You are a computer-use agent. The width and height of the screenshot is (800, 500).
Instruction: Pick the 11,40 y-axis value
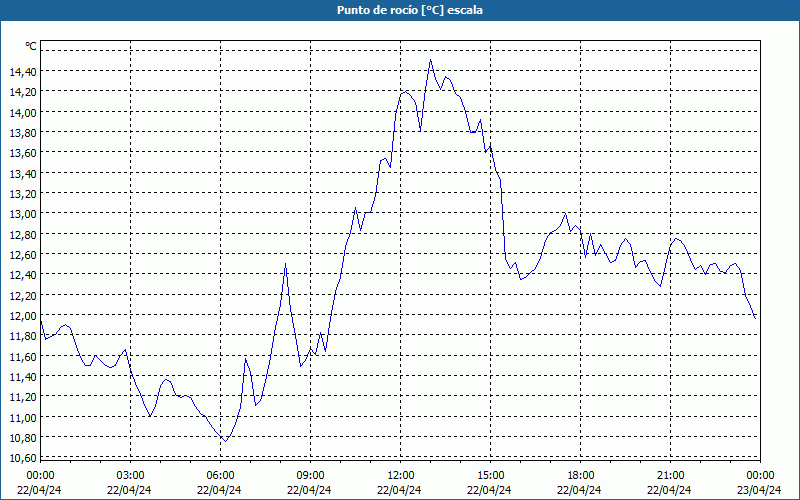23,377
